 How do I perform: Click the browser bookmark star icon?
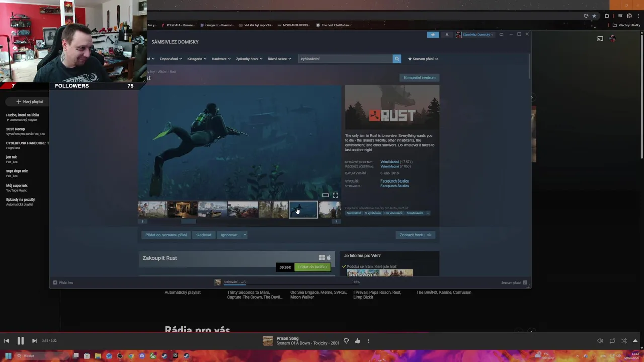point(594,16)
